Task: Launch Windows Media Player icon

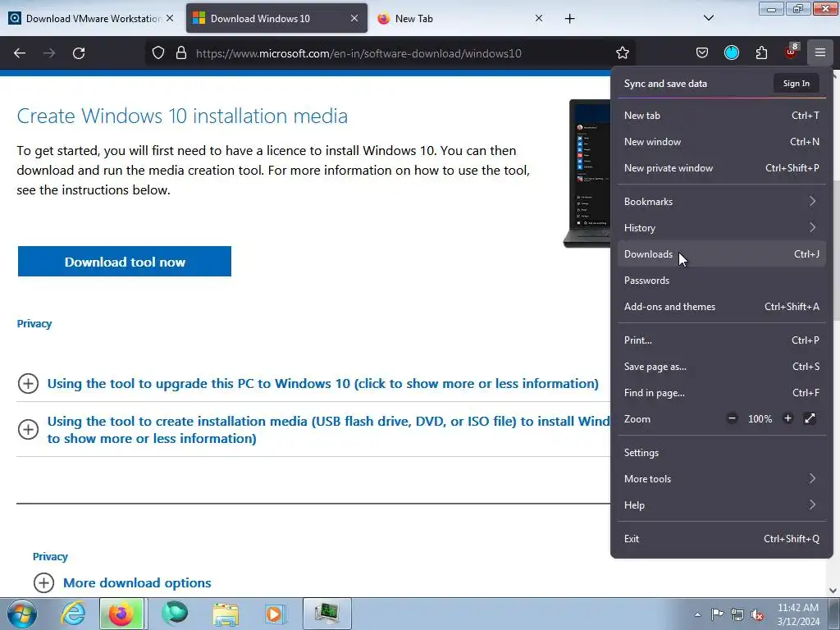Action: 276,614
